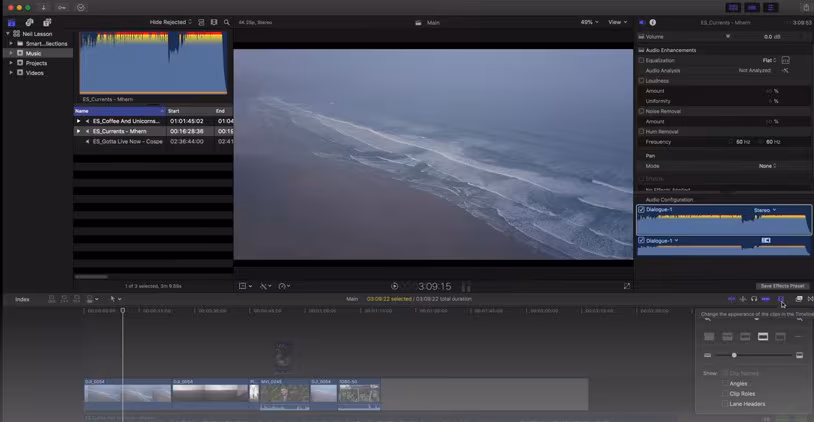Expand the Videos event
This screenshot has width=814, height=422.
pyautogui.click(x=11, y=73)
